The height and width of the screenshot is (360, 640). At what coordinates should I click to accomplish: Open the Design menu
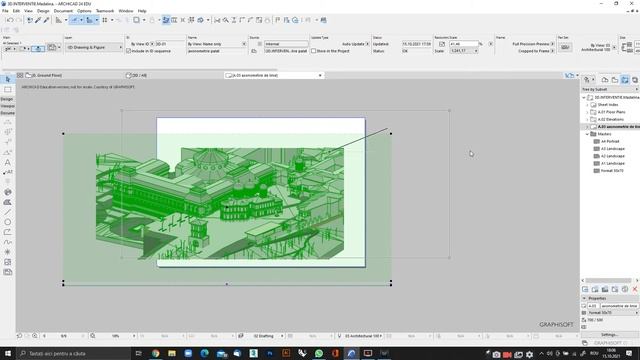(x=43, y=11)
